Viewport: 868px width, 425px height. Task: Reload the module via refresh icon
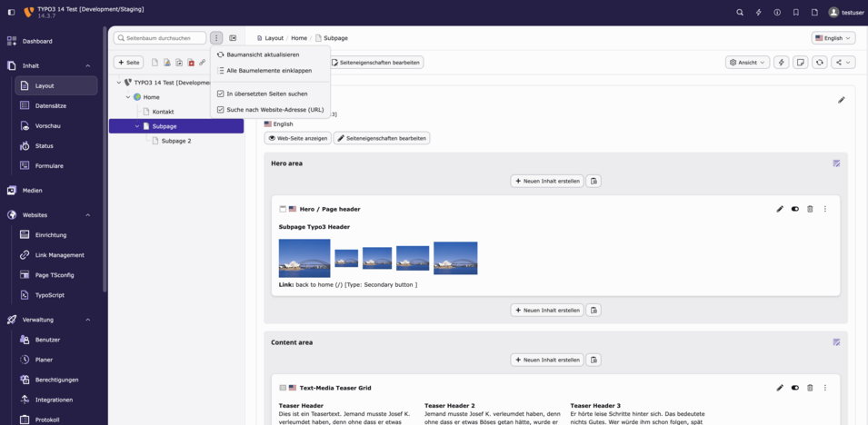[819, 63]
